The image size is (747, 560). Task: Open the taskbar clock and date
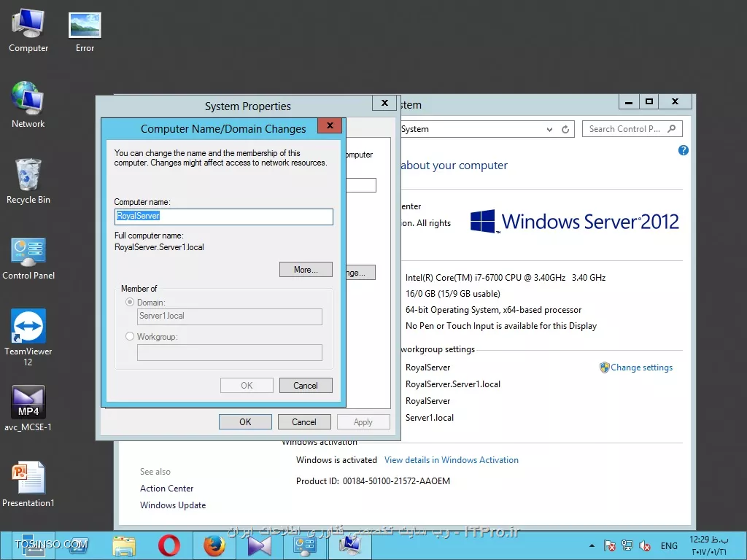point(709,545)
